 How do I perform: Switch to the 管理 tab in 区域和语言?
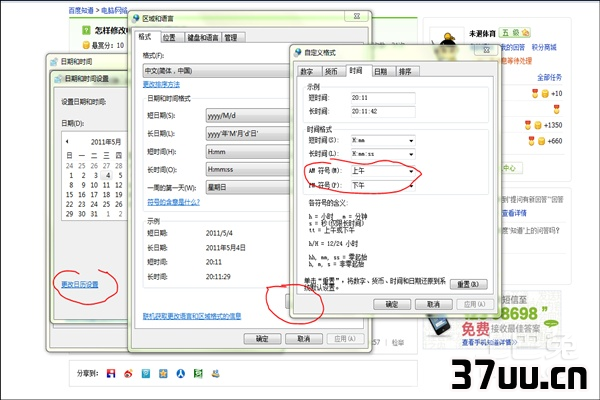(x=231, y=38)
